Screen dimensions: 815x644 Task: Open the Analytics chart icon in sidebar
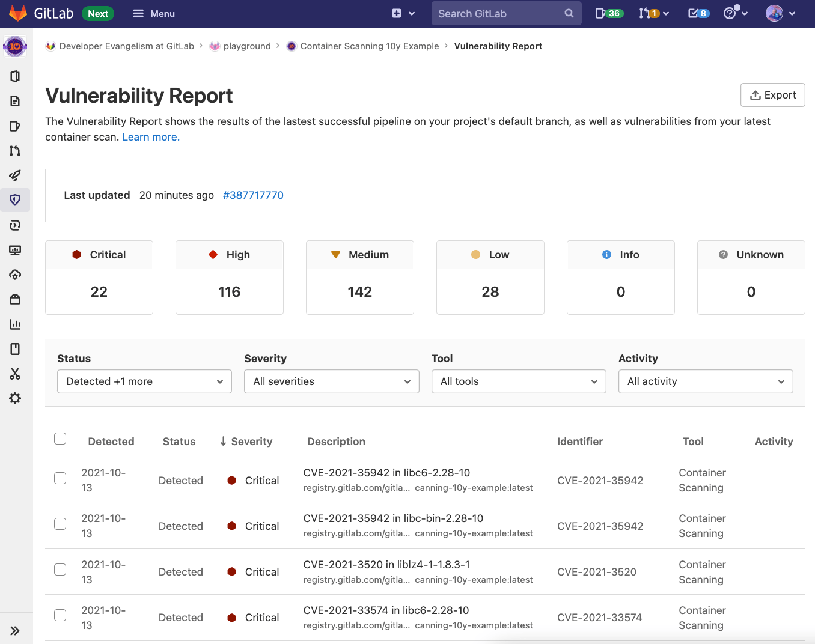point(15,324)
